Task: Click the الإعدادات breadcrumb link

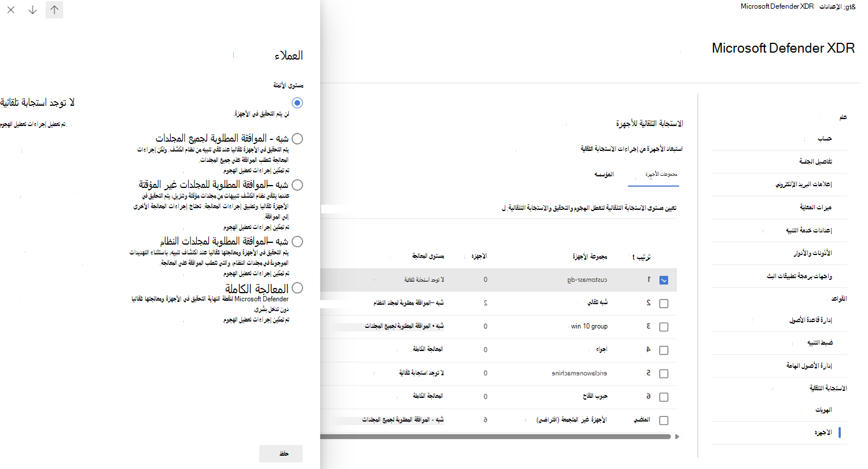Action: click(x=830, y=6)
